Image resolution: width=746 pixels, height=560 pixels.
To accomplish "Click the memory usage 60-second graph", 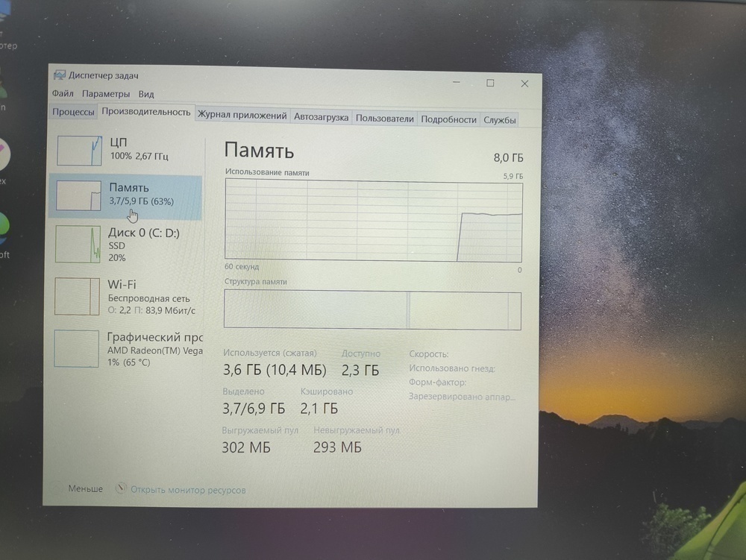I will click(x=373, y=220).
